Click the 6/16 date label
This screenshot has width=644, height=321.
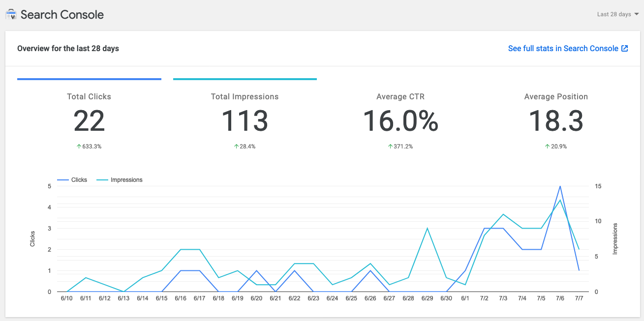181,298
